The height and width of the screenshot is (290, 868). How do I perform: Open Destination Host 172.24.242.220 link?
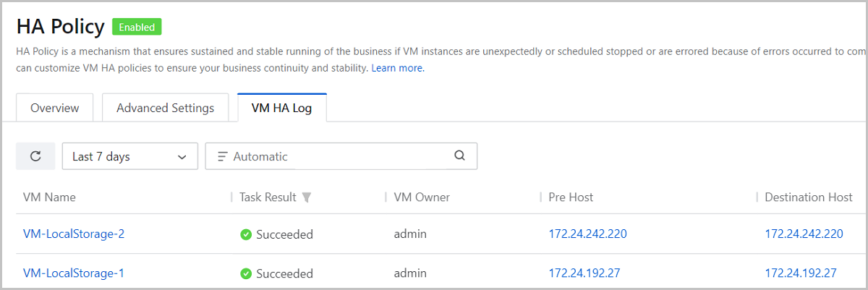[804, 234]
